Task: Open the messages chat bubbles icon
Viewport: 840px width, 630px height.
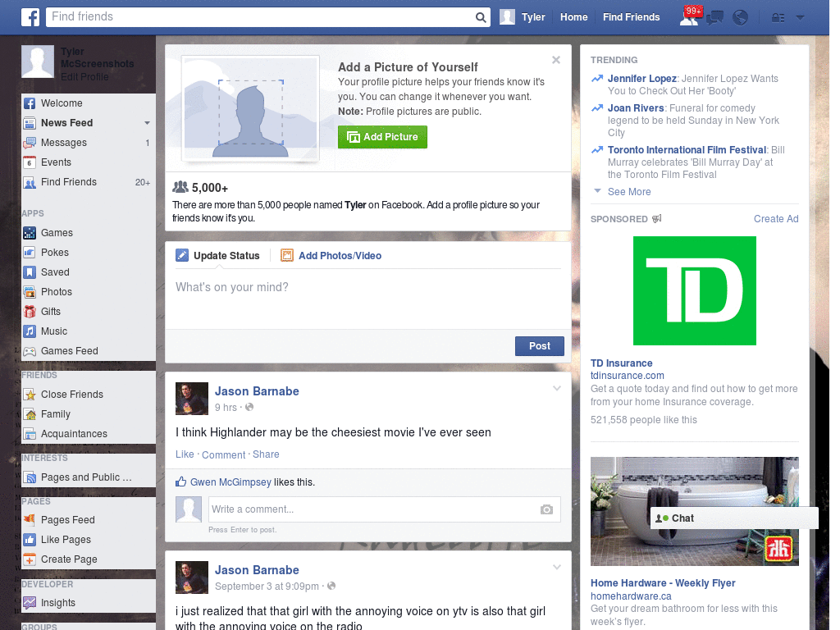Action: click(x=714, y=18)
